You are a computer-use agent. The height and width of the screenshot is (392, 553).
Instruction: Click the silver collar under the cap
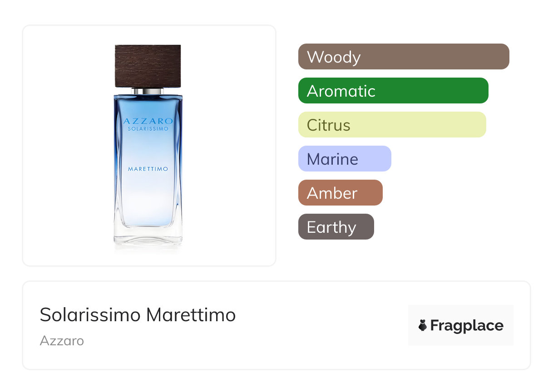pos(148,91)
